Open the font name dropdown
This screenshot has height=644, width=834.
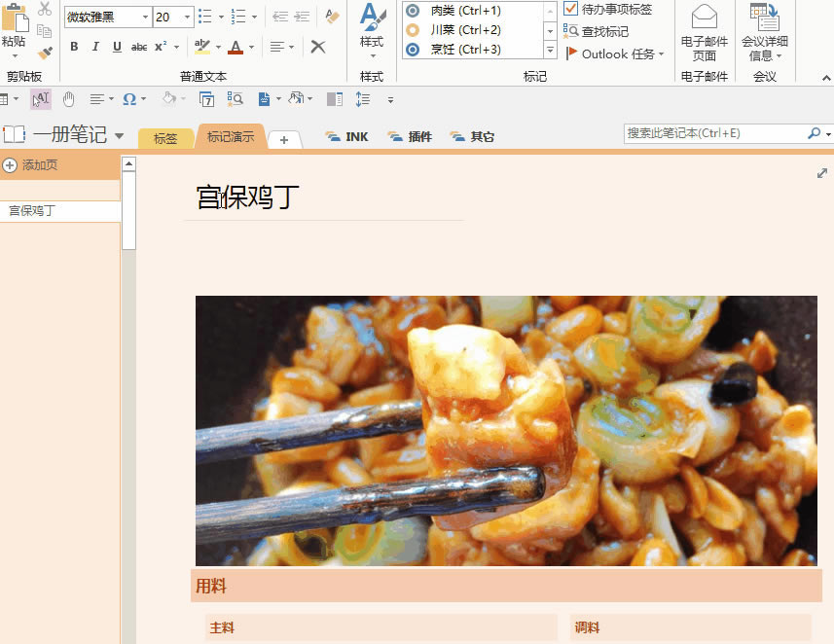[145, 17]
